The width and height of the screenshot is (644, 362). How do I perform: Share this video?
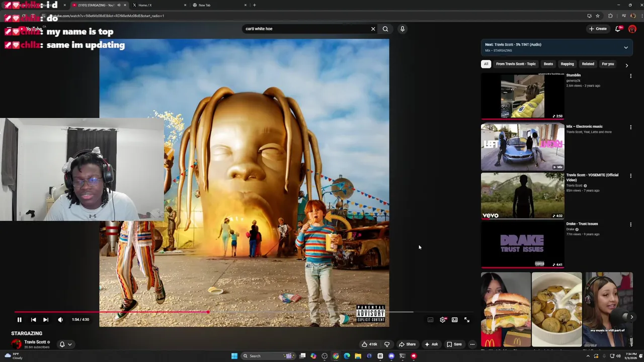(x=407, y=344)
